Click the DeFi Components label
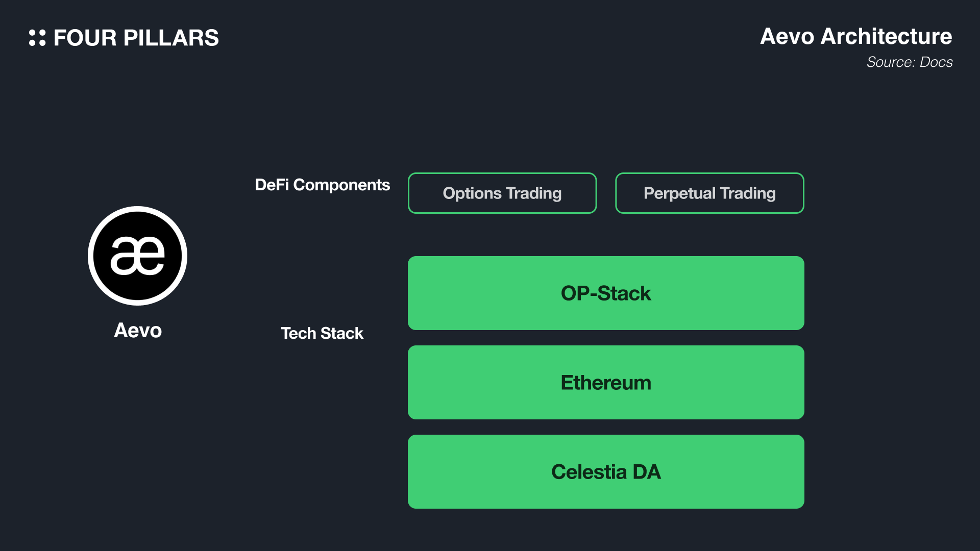The width and height of the screenshot is (980, 551). pyautogui.click(x=322, y=185)
